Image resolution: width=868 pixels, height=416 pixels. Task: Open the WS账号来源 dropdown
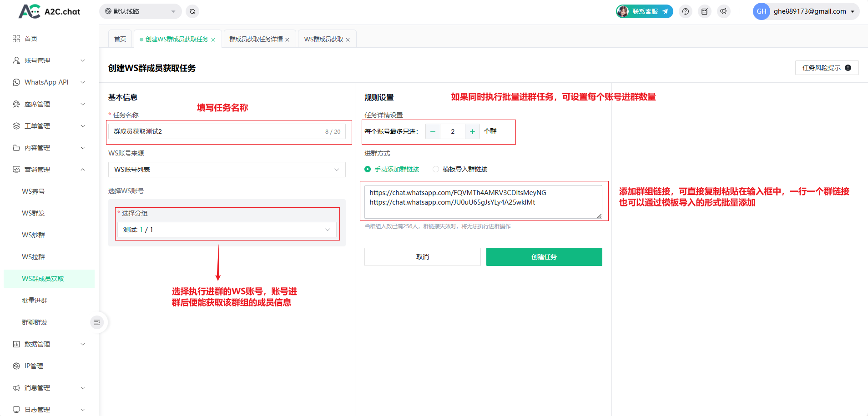click(x=227, y=170)
